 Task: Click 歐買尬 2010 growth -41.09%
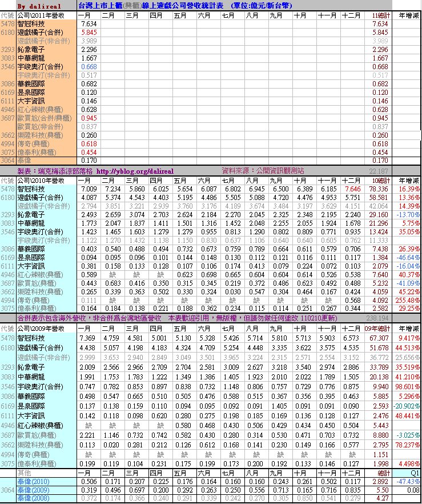point(408,283)
